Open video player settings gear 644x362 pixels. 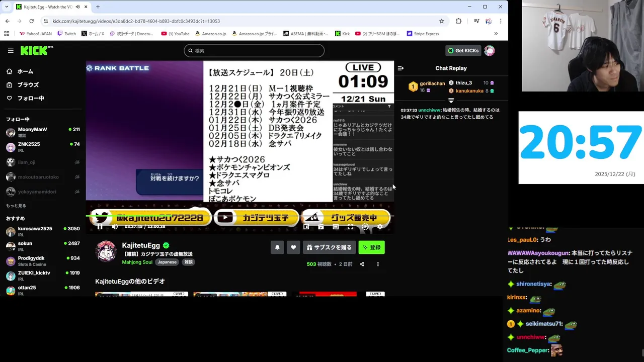[380, 227]
